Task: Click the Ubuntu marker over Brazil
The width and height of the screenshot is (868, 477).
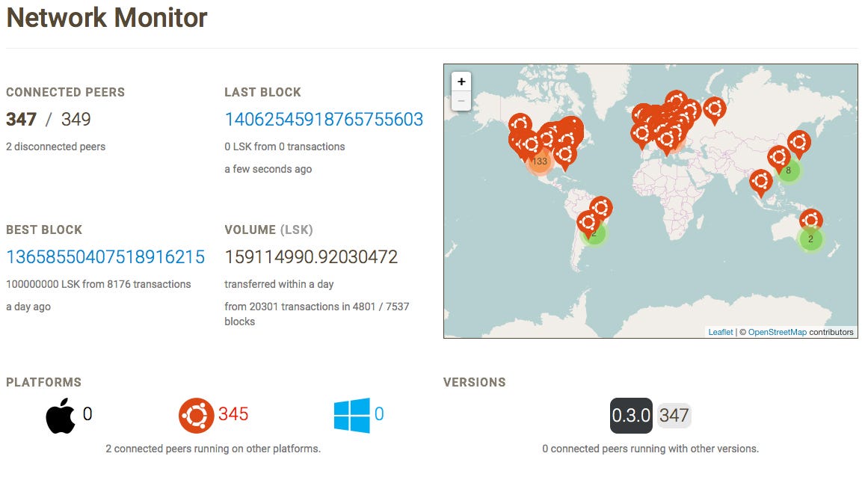Action: click(601, 207)
